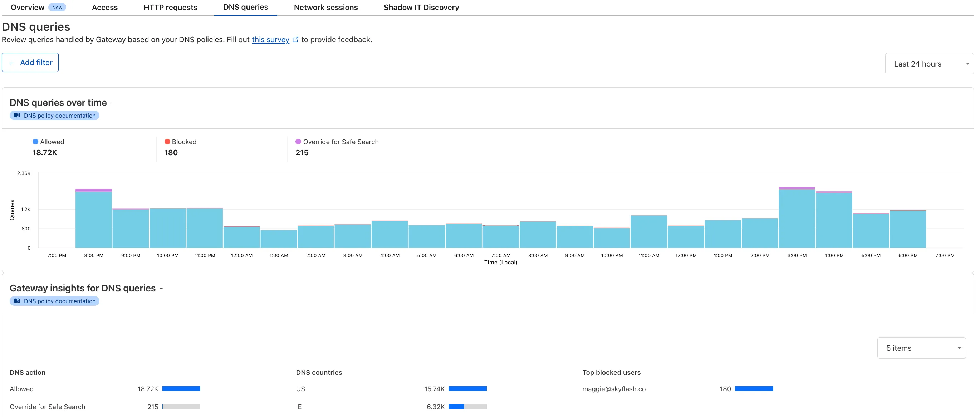Select maggie@skyflash.co under Top blocked users
Viewport: 980px width, 417px height.
click(614, 389)
